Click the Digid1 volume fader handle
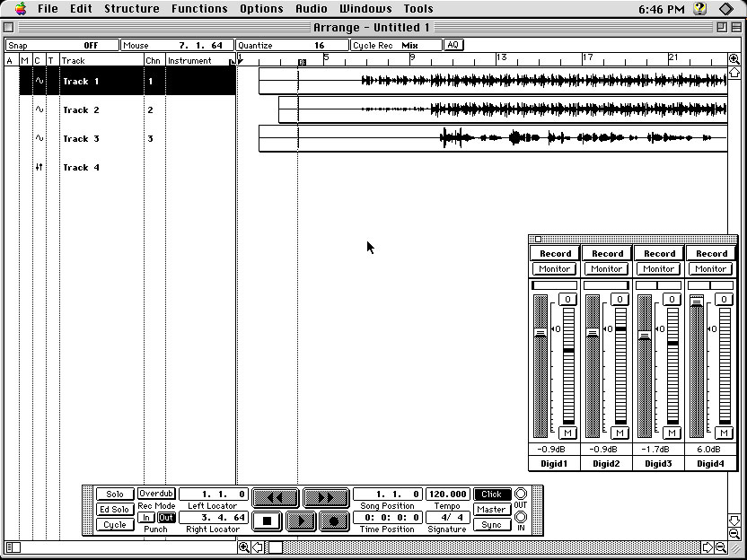Viewport: 747px width, 560px height. point(540,333)
